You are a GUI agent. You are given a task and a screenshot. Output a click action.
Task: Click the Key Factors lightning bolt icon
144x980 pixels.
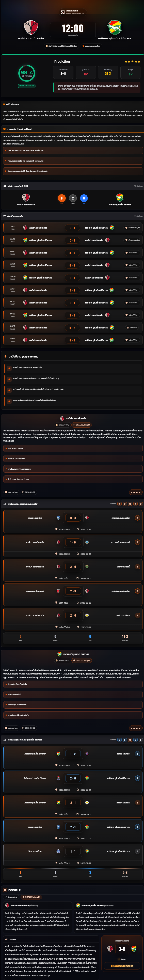click(x=5, y=356)
